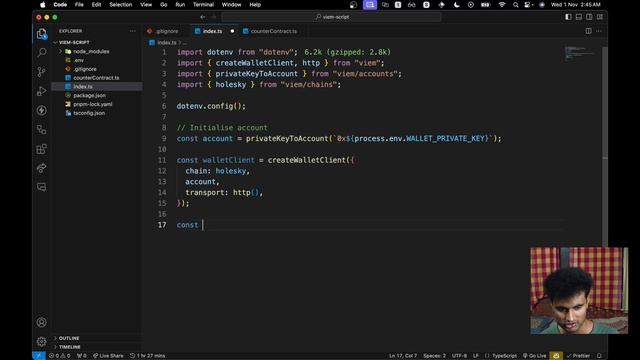Screen dimensions: 640x360
Task: Open Explorer Views and More Actions ellipsis
Action: (x=133, y=31)
